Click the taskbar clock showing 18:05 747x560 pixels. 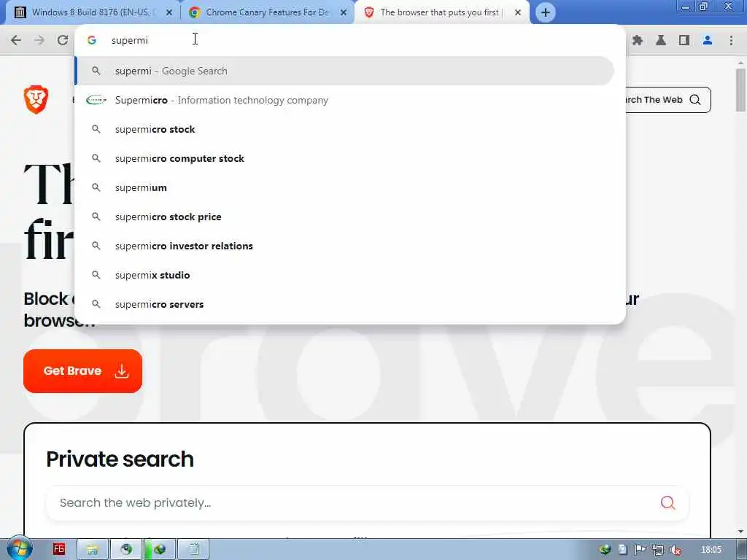711,550
